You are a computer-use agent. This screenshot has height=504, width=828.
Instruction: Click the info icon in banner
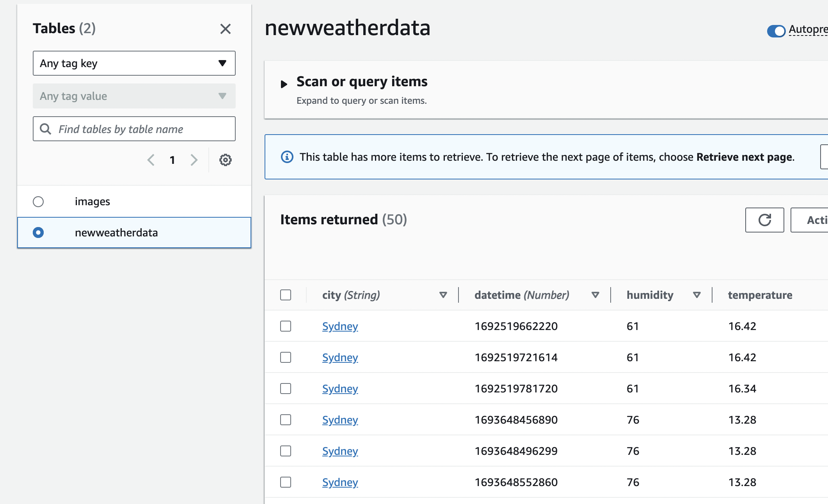tap(287, 157)
